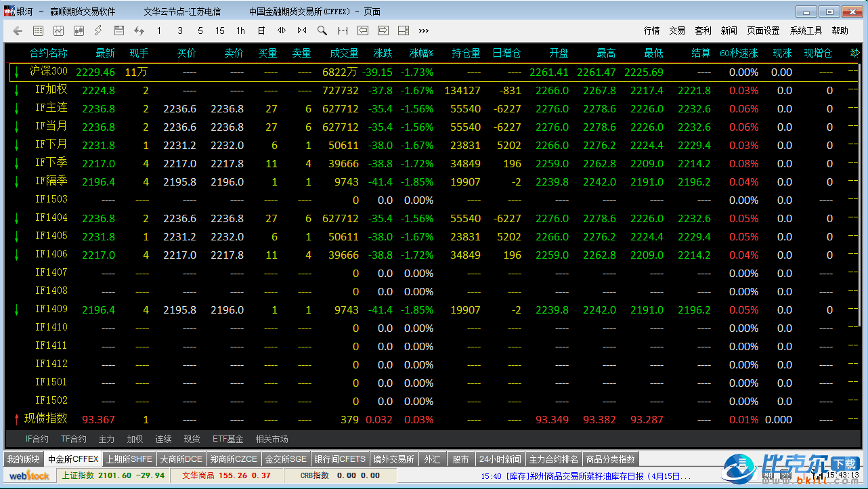Select the daily (日) period button
The width and height of the screenshot is (868, 489).
coord(261,30)
